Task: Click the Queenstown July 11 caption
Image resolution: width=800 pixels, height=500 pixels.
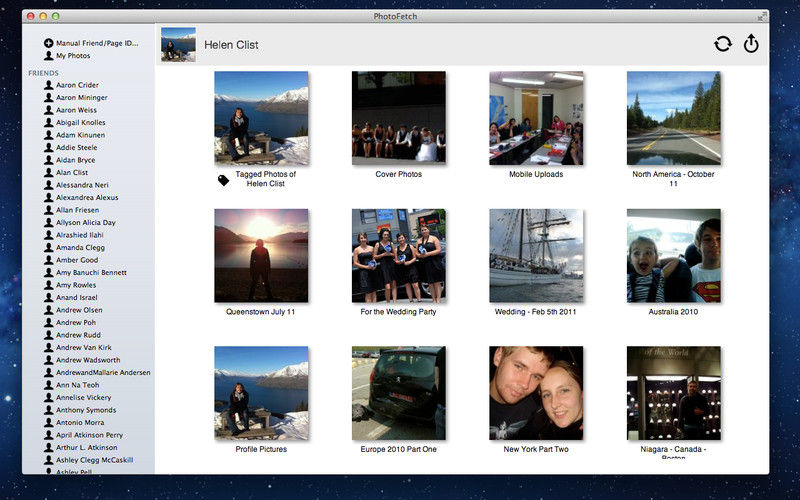Action: pos(261,312)
